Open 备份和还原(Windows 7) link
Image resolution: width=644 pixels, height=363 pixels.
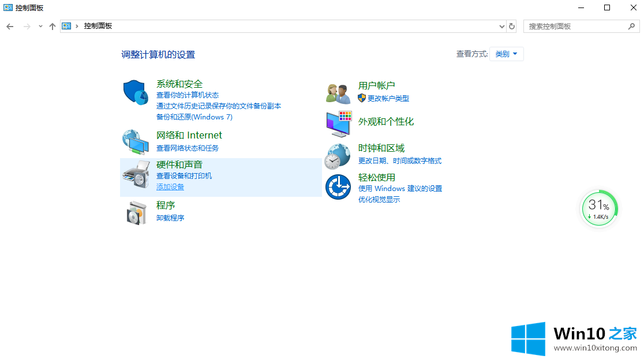pos(194,117)
